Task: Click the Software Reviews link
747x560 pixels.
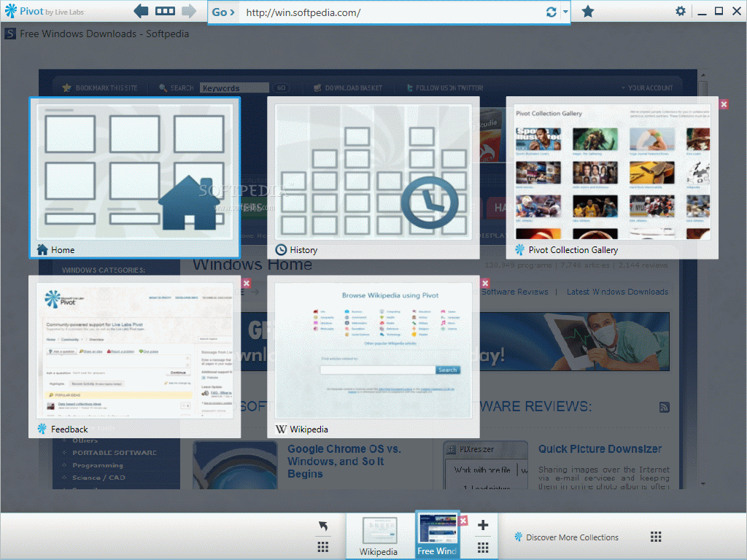Action: (514, 292)
